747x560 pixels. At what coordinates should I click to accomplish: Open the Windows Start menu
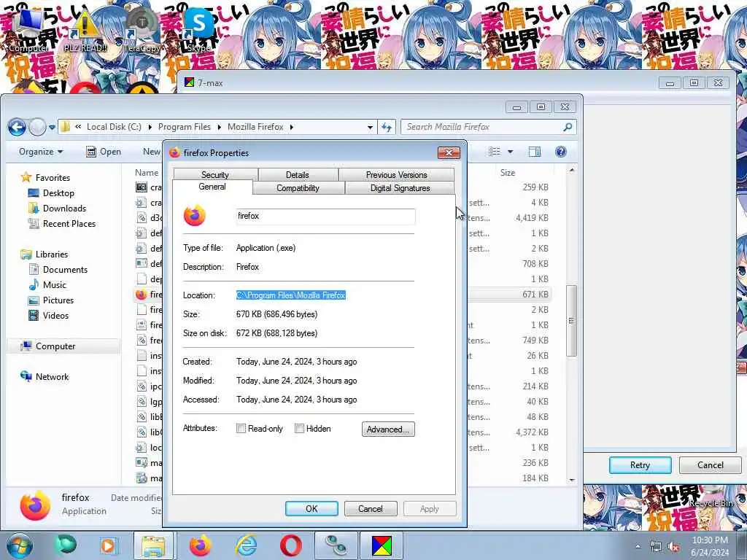(x=19, y=545)
